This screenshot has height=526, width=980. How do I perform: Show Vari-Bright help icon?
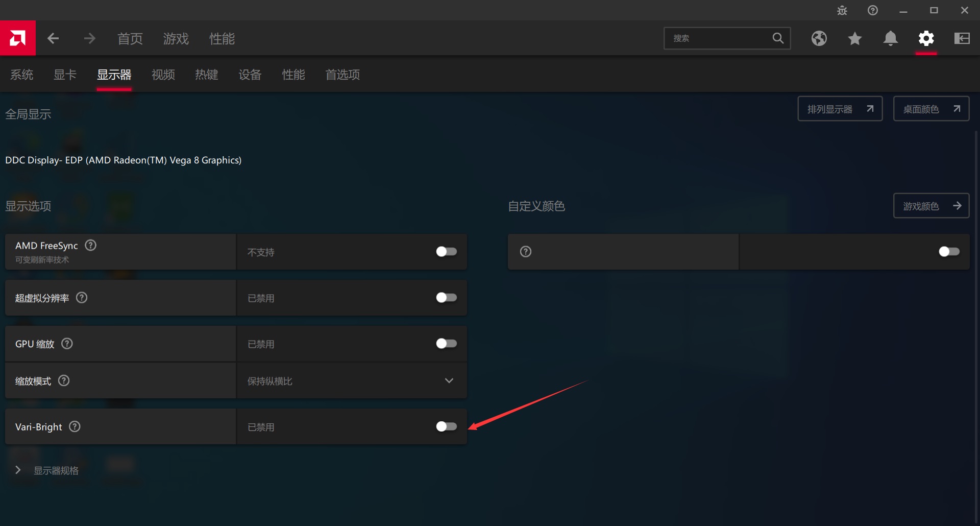[75, 426]
